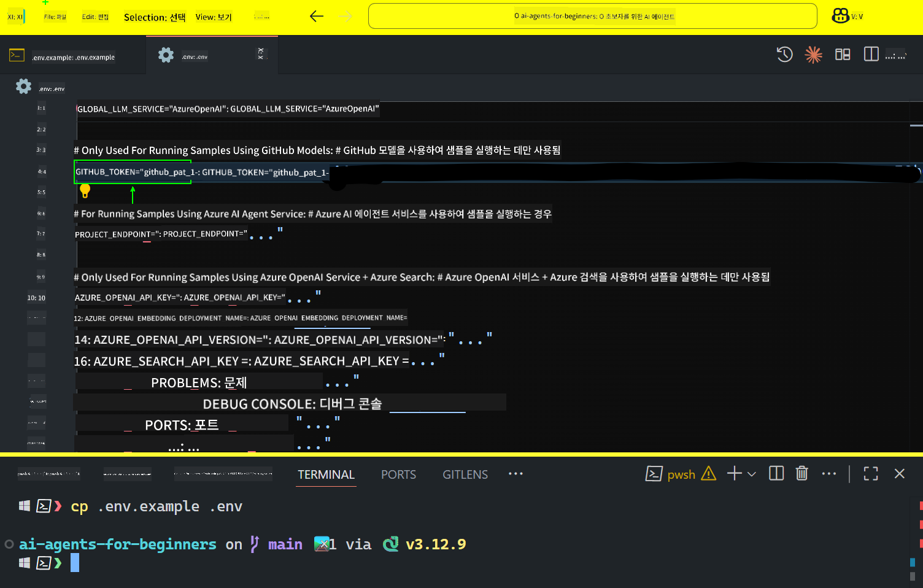This screenshot has width=923, height=588.
Task: Select the GITLENS panel tab
Action: point(465,474)
